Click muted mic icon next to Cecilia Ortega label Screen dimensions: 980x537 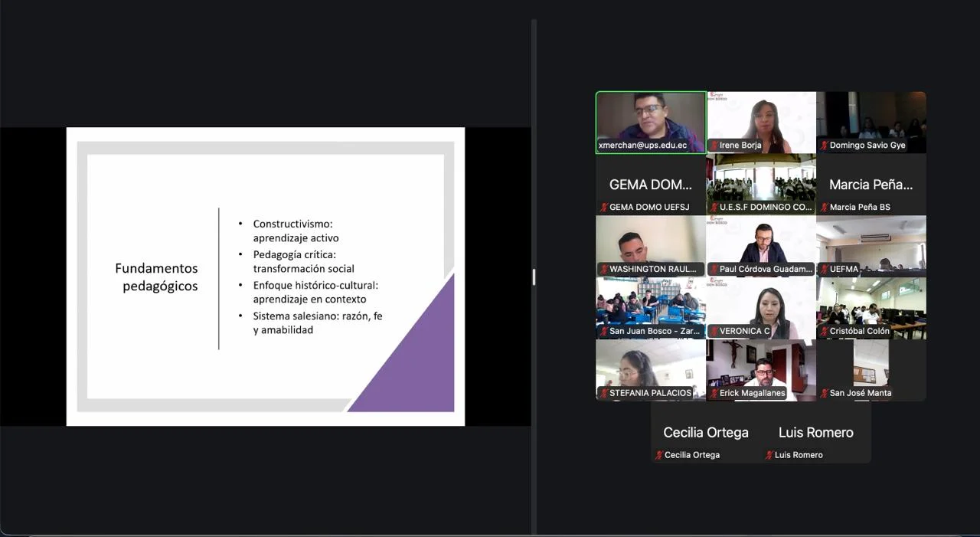tap(659, 455)
